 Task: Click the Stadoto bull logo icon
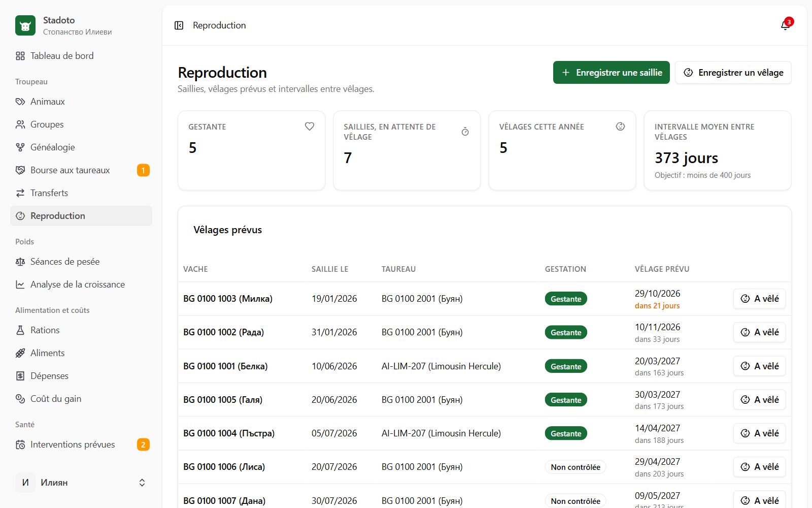coord(25,25)
